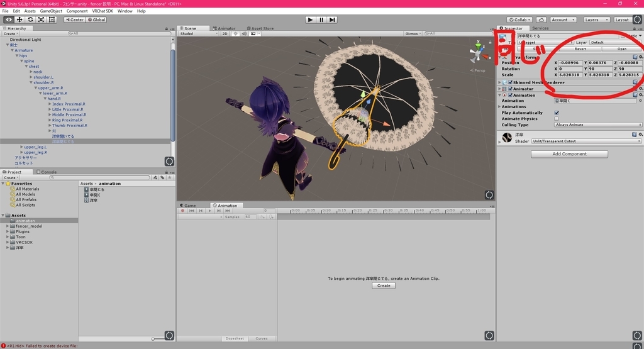Screen dimensions: 644x349
Task: Go to last keyframe in Animation window
Action: (x=228, y=211)
